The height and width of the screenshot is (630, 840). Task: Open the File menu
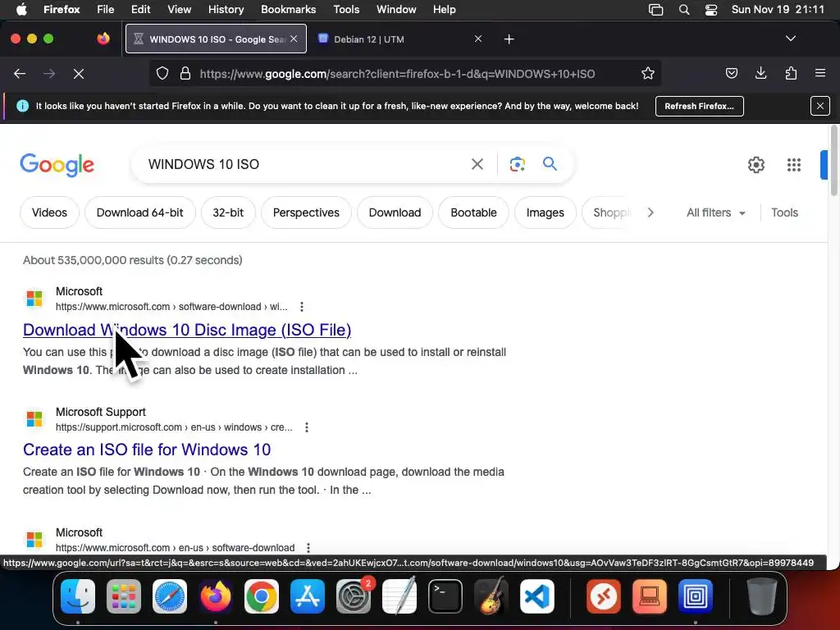click(x=105, y=9)
